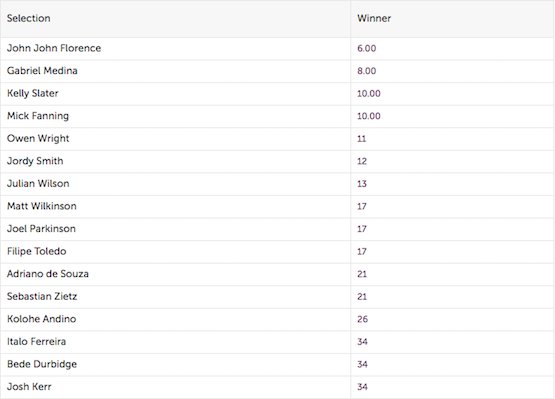Click the 13 odds for Julian Wilson

click(x=362, y=184)
